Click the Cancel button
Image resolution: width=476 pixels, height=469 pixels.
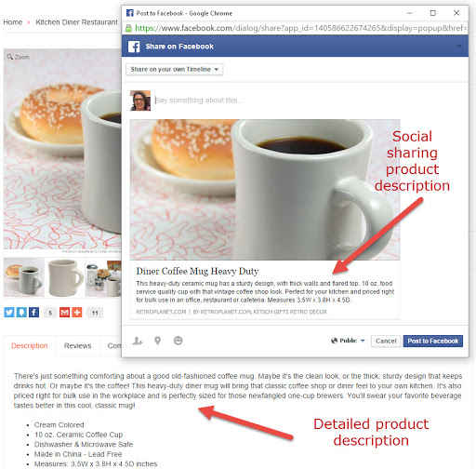386,341
